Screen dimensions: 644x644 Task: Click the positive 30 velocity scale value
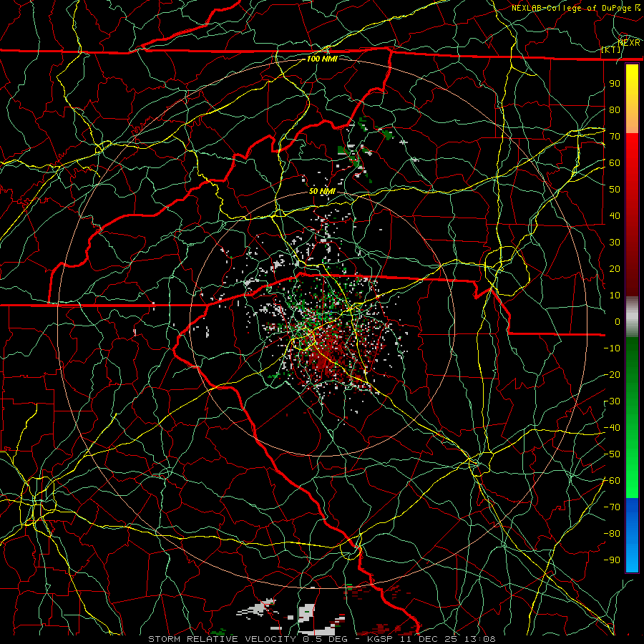coord(615,243)
